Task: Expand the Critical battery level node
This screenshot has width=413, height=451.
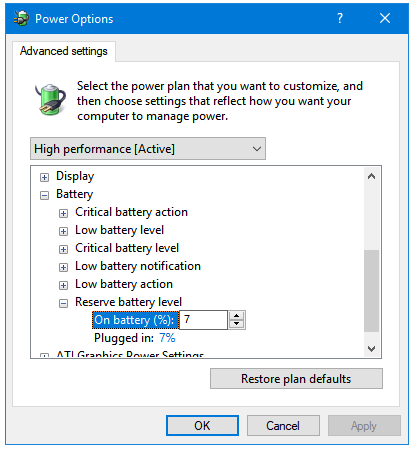Action: tap(63, 249)
